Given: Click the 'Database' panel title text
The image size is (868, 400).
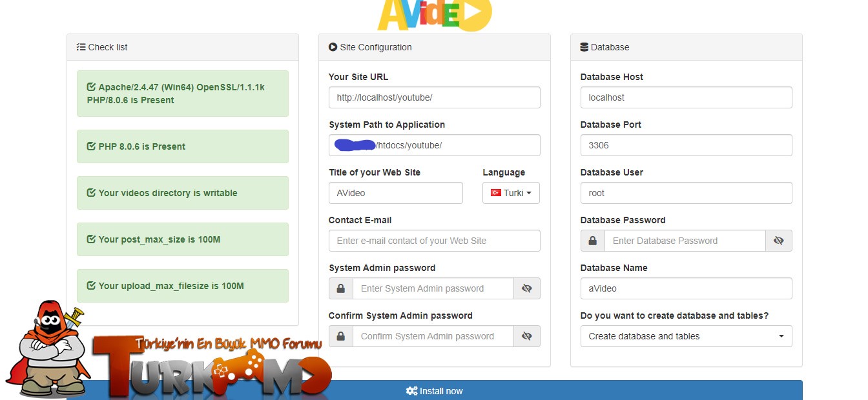Looking at the screenshot, I should click(x=610, y=47).
